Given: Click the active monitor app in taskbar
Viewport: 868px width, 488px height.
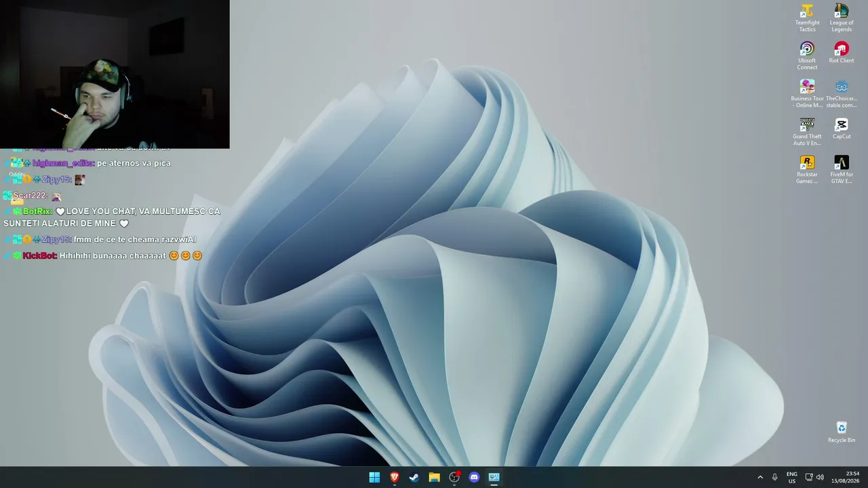Looking at the screenshot, I should click(494, 477).
